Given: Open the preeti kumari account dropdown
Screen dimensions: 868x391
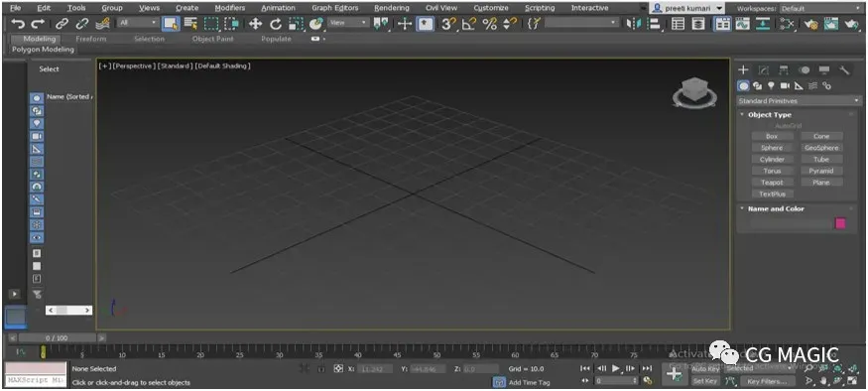Looking at the screenshot, I should point(687,8).
